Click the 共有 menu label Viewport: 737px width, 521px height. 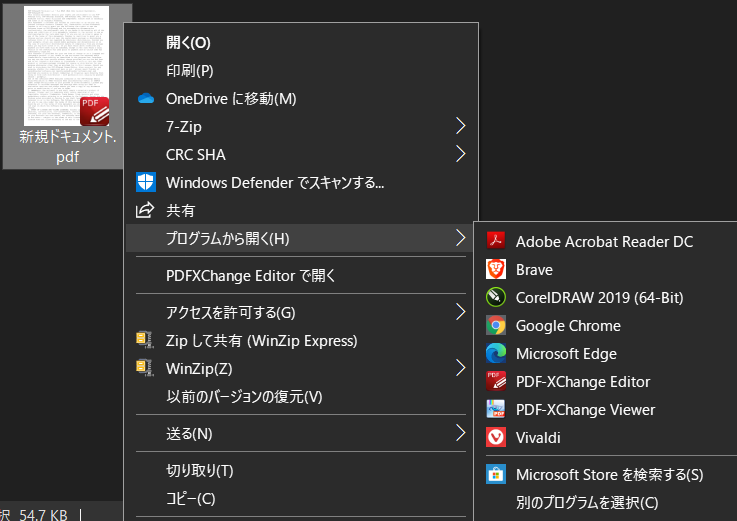[x=180, y=210]
